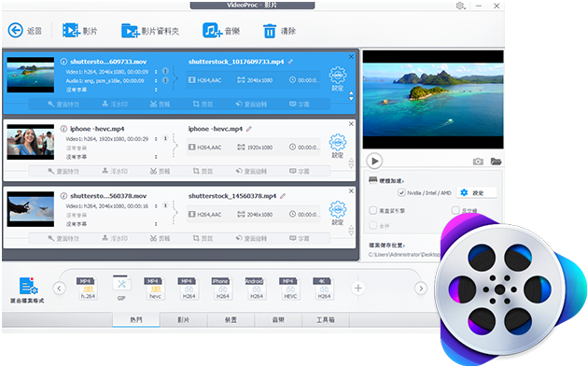Select the Android H264 format preset
This screenshot has width=588, height=367.
click(256, 289)
